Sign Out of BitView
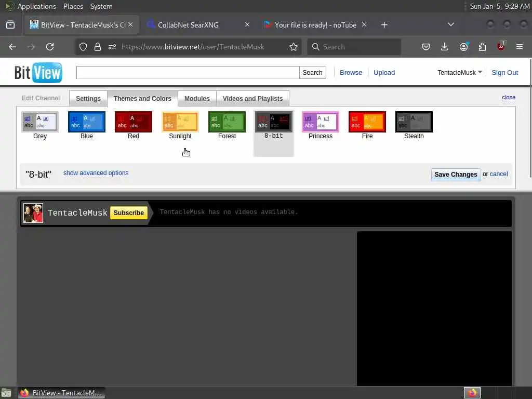Screen dimensions: 532x399 (x=504, y=73)
